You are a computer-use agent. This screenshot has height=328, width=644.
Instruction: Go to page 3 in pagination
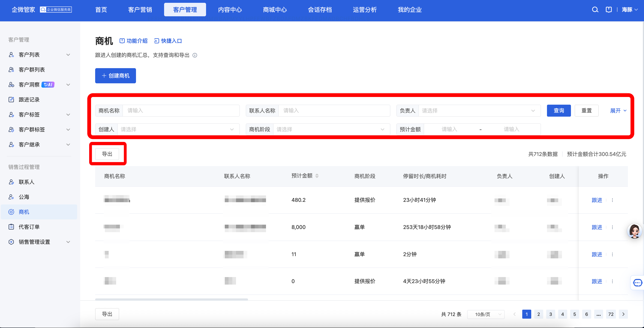tap(551, 314)
